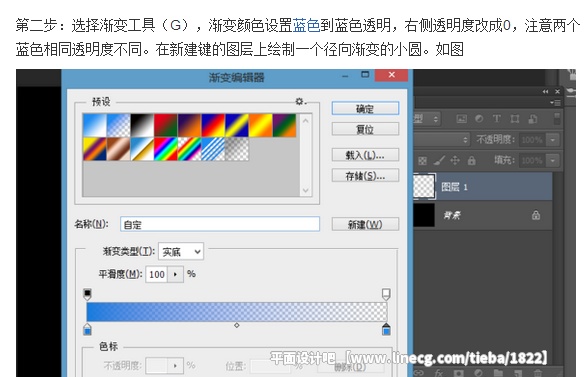Viewport: 588px width, 377px height.
Task: Select the left opacity stop above gradient bar
Action: coord(87,294)
